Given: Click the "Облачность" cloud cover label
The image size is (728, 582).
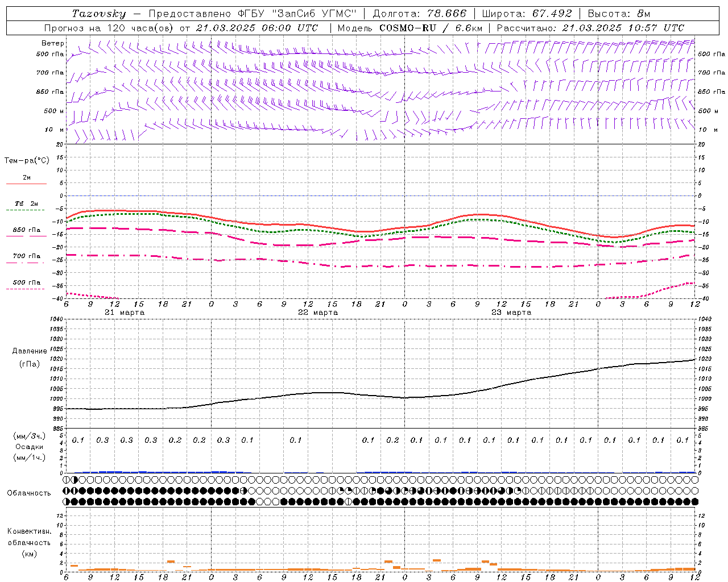Looking at the screenshot, I should pos(29,493).
